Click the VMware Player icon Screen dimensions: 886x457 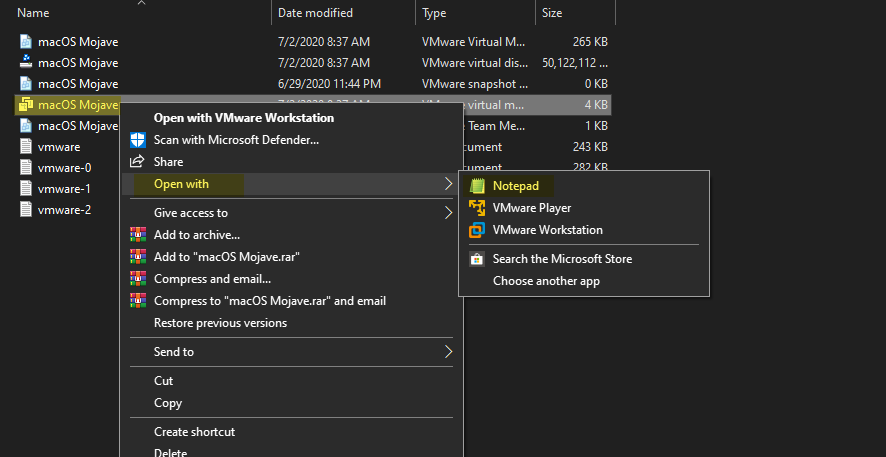pyautogui.click(x=477, y=208)
